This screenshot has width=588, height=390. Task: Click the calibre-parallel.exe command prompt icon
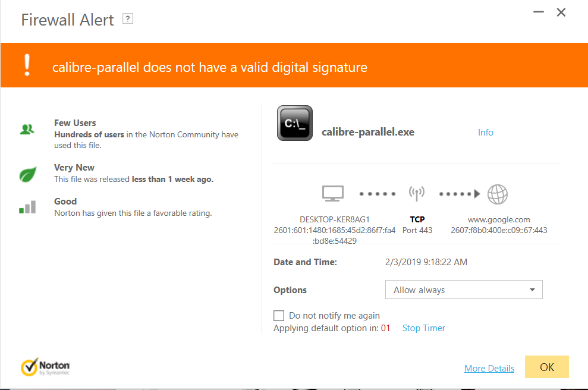(x=295, y=123)
